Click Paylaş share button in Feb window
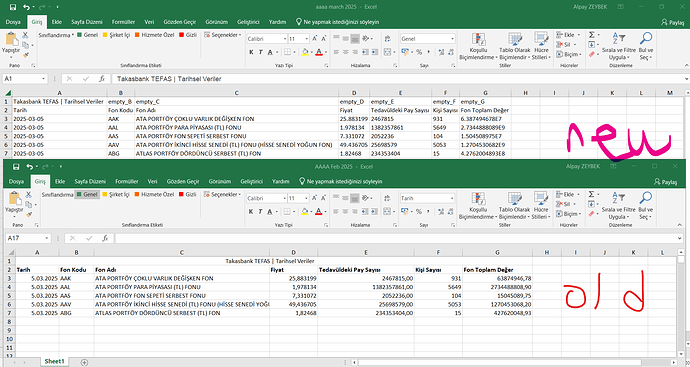 click(666, 181)
